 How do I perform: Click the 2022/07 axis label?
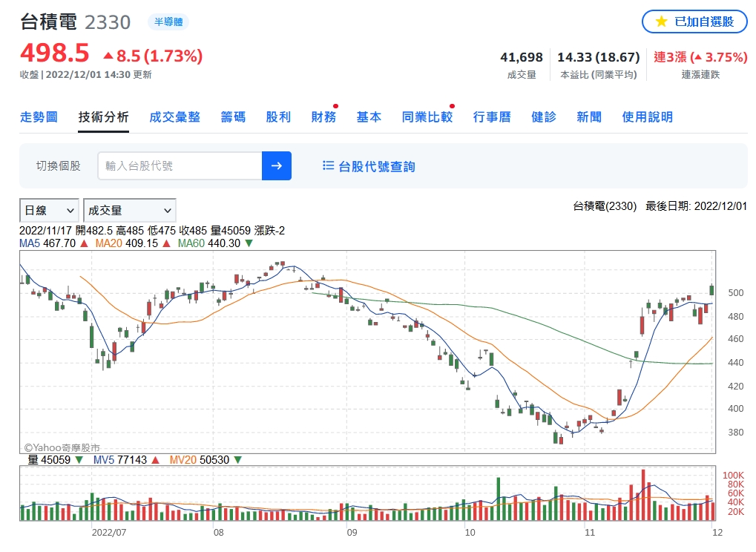(109, 532)
